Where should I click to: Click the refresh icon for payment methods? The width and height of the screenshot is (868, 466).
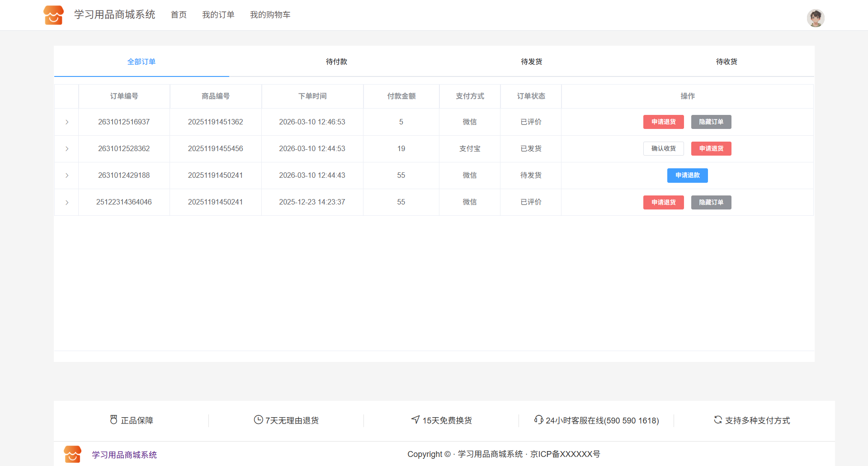click(718, 420)
